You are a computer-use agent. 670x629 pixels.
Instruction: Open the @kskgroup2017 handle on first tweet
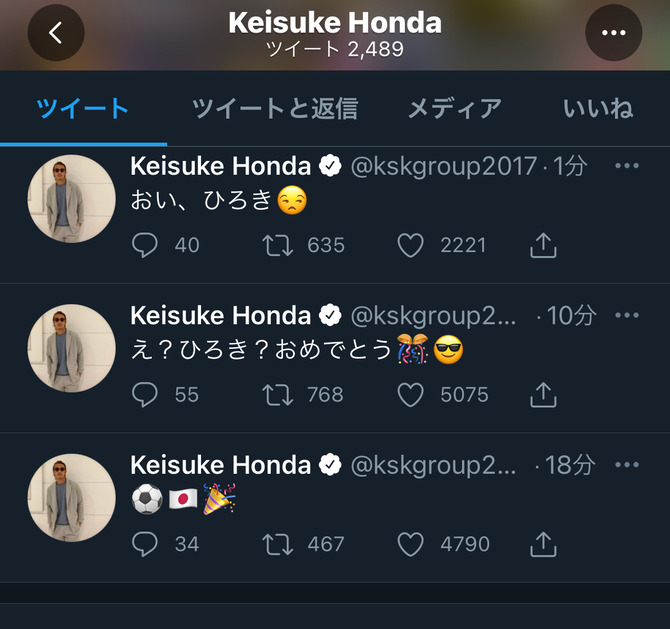pos(443,167)
